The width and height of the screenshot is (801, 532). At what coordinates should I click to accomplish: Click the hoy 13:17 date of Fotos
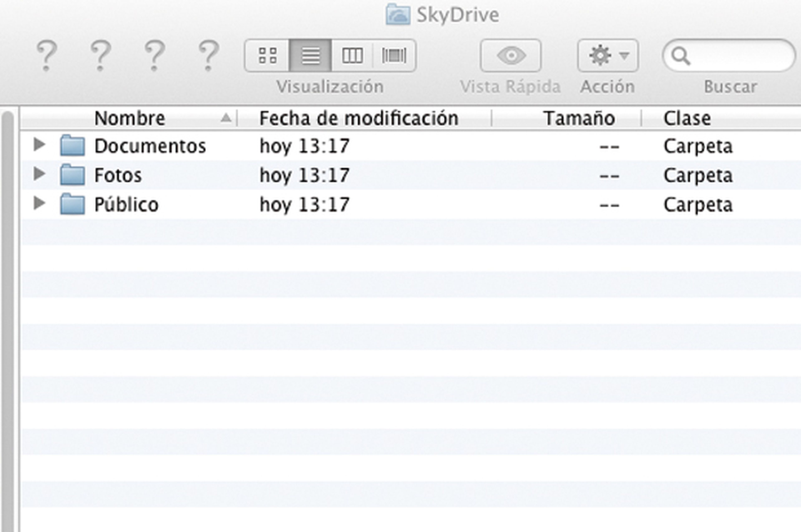[305, 175]
